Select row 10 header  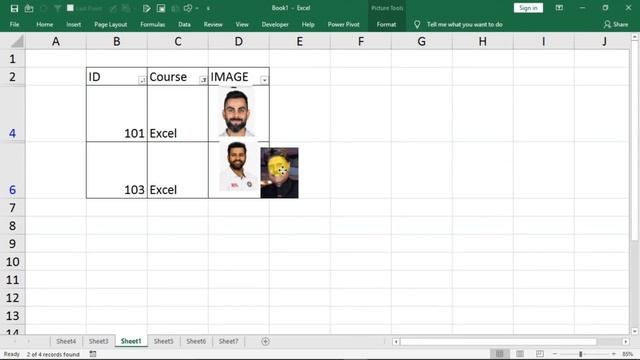click(12, 262)
